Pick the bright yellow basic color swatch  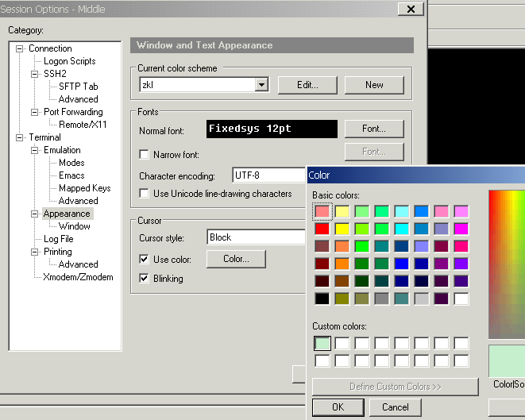coord(342,229)
